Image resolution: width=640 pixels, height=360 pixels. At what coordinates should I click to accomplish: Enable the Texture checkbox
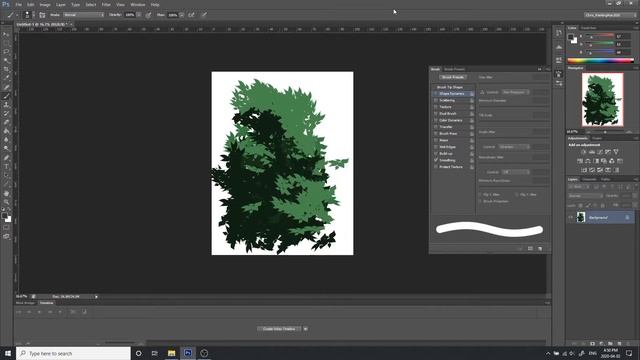pyautogui.click(x=436, y=107)
